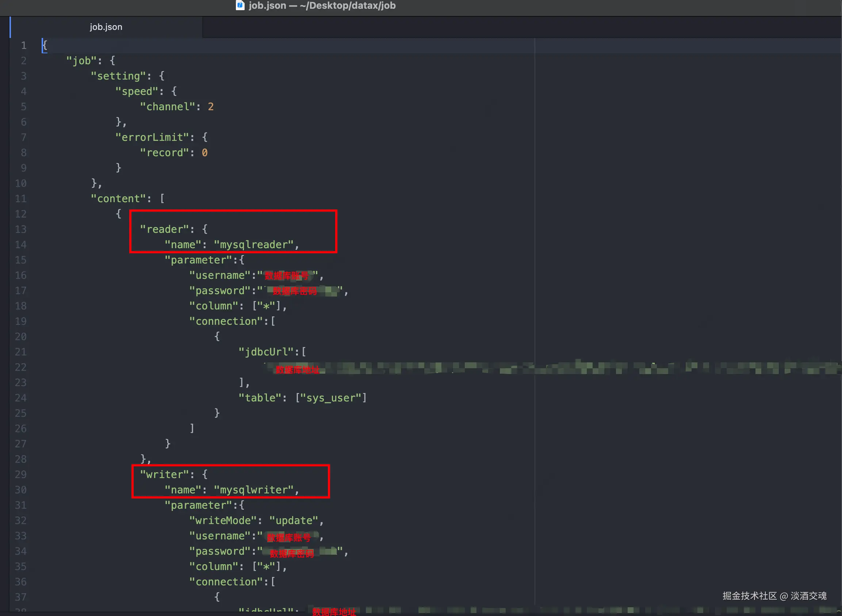Click the watermark text 掘金技术社区 @ 淡酒交魂
This screenshot has height=616, width=842.
click(774, 596)
